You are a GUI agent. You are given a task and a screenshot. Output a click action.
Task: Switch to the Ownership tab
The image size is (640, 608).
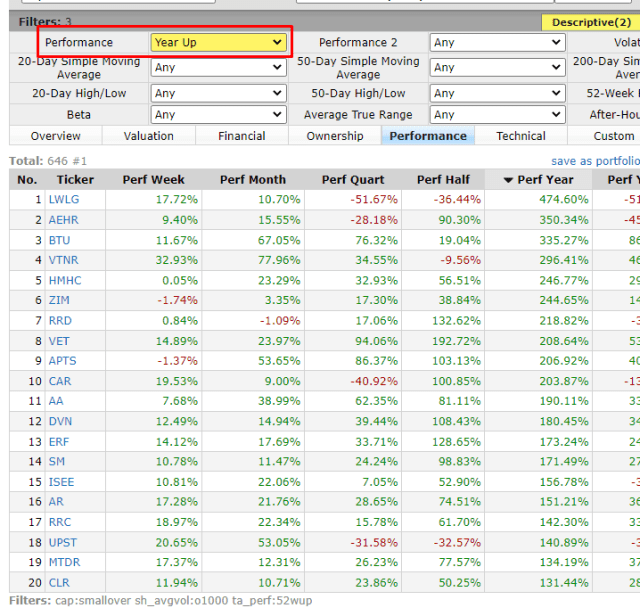pos(335,136)
